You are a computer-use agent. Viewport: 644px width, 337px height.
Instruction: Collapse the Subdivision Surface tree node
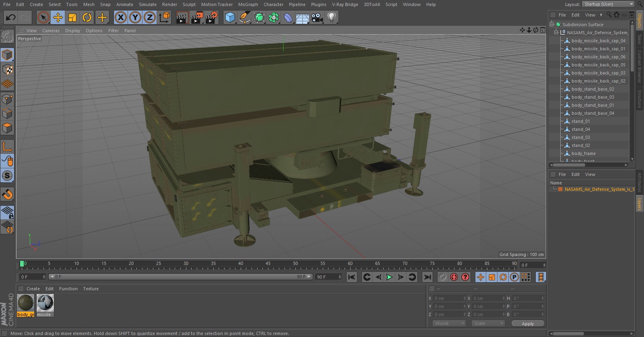click(552, 24)
